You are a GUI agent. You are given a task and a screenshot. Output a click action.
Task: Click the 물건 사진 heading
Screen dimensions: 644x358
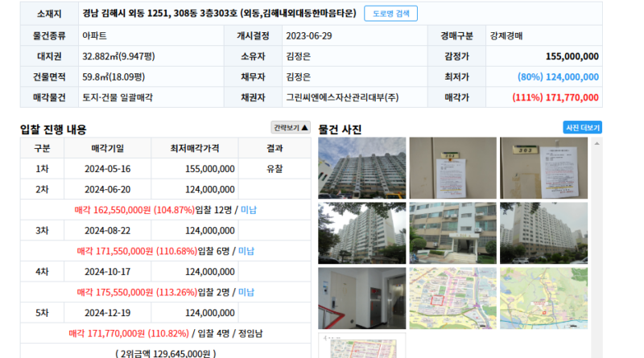(340, 130)
